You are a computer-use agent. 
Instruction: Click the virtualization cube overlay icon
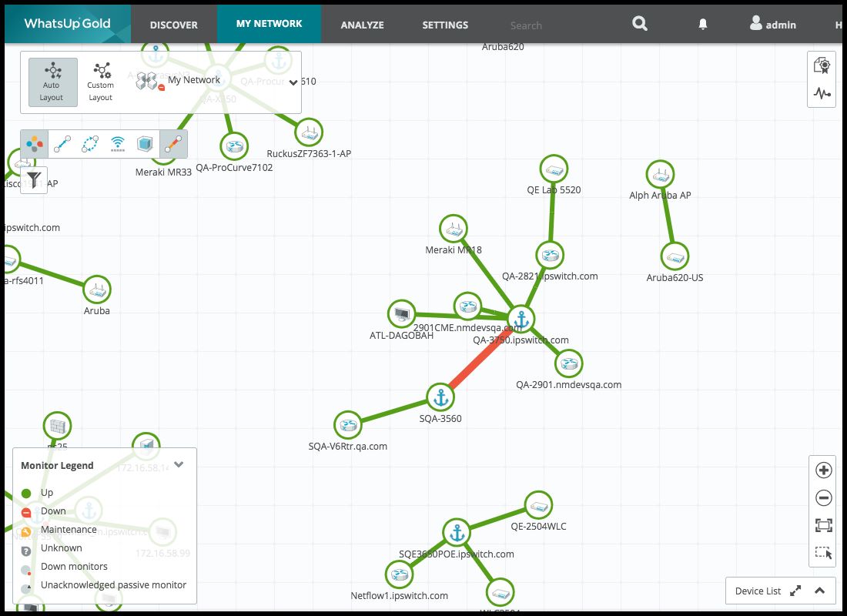pyautogui.click(x=144, y=143)
